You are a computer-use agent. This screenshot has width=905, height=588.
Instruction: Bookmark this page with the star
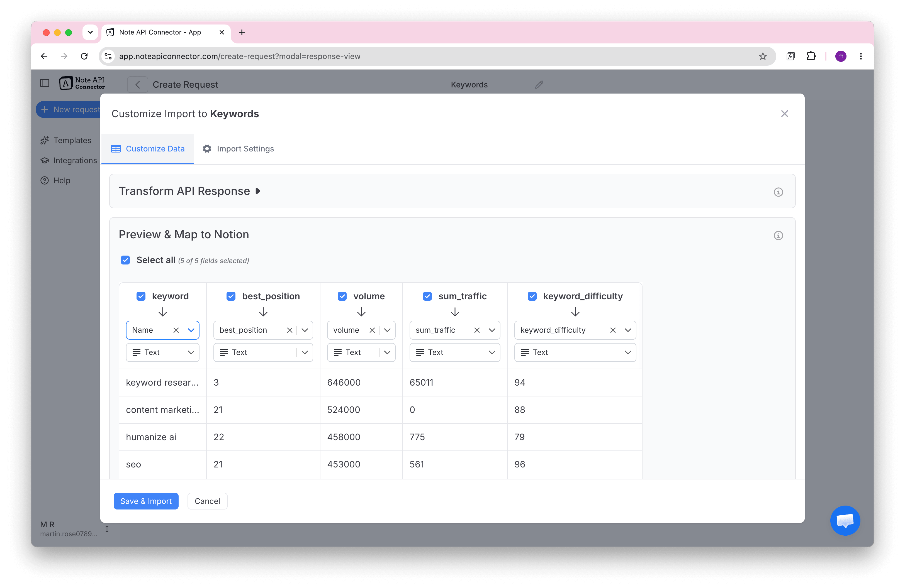click(x=762, y=56)
